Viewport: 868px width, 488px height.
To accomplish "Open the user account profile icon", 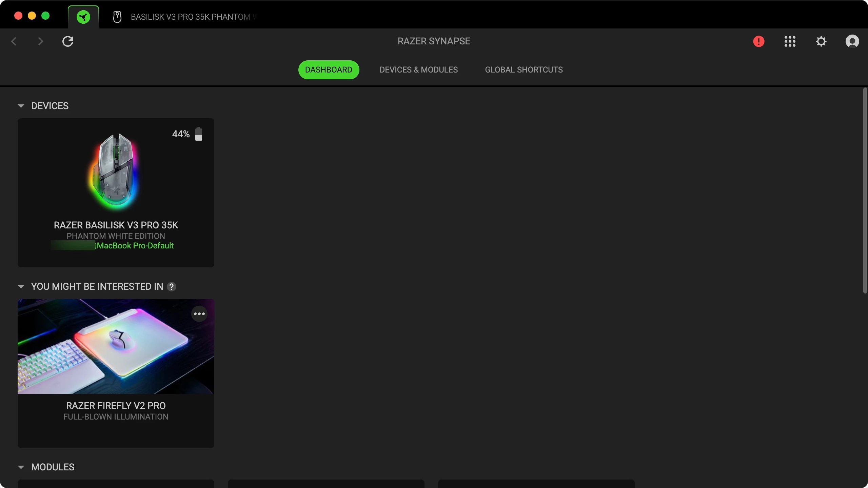I will point(852,41).
